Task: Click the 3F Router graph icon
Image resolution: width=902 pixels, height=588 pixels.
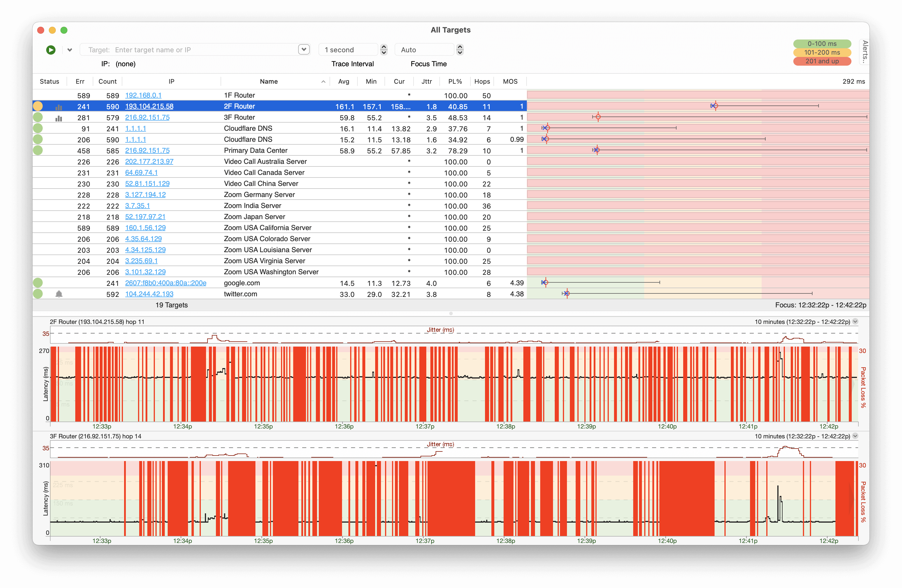Action: coord(59,118)
